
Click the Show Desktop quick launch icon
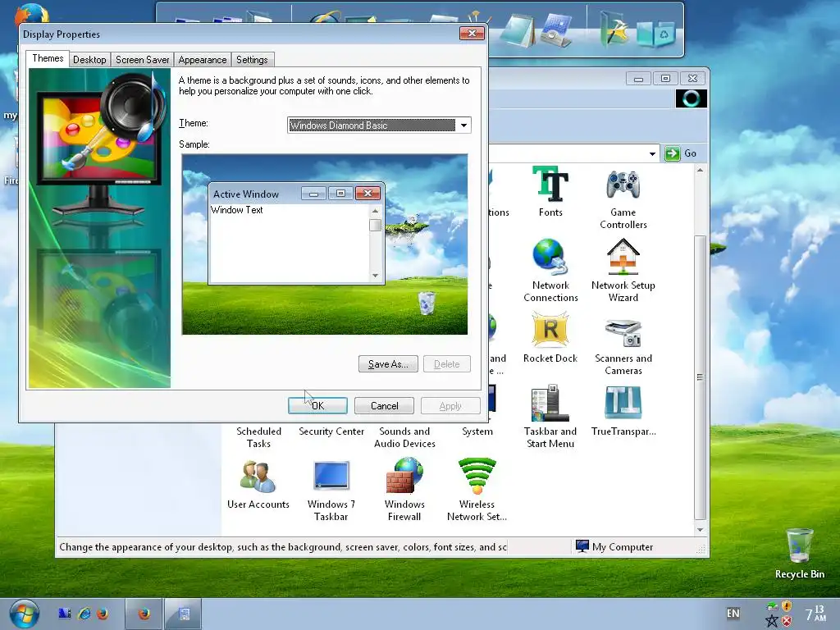tap(65, 614)
